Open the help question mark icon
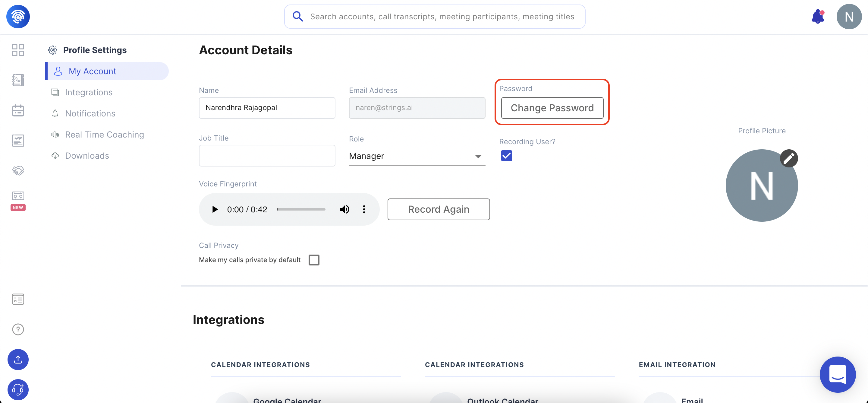The width and height of the screenshot is (868, 403). [x=18, y=329]
